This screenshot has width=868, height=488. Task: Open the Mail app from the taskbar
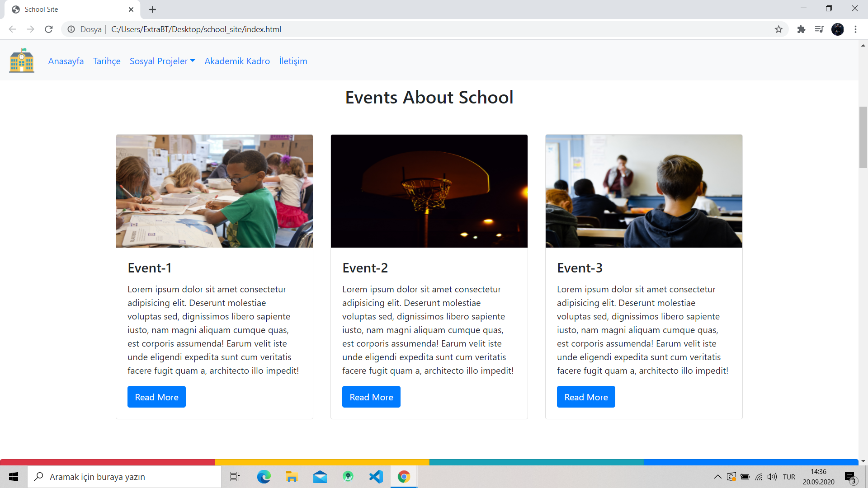point(320,476)
